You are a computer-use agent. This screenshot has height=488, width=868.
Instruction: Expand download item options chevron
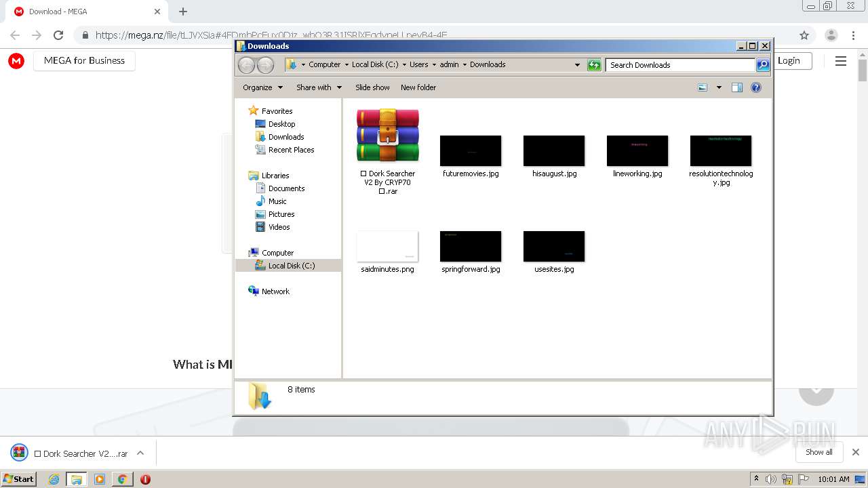[x=140, y=453]
